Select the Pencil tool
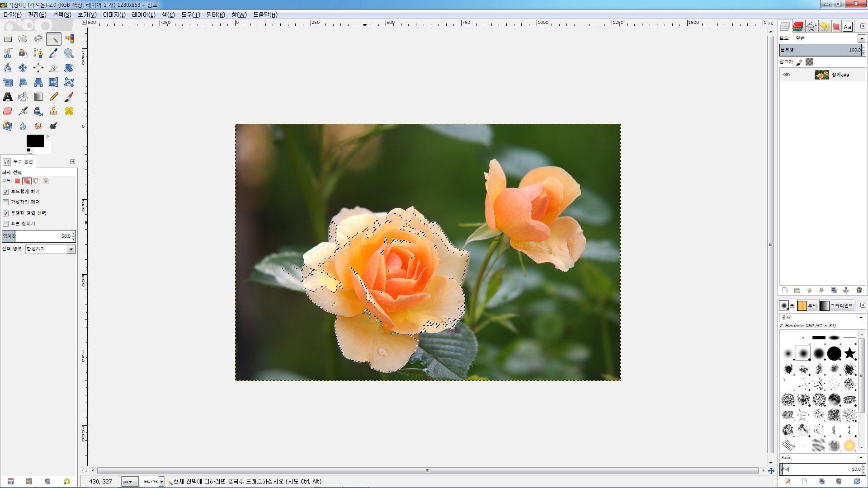 coord(54,97)
